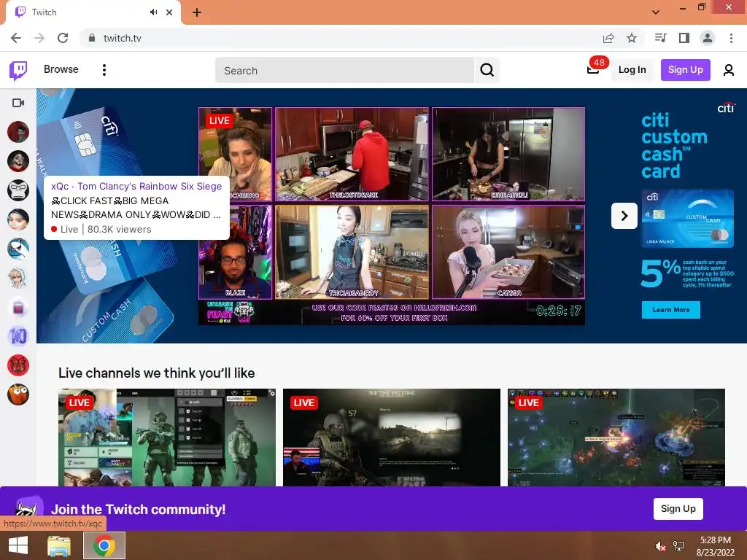Screen dimensions: 747x560
Task: Click the share page icon in address bar
Action: point(608,38)
